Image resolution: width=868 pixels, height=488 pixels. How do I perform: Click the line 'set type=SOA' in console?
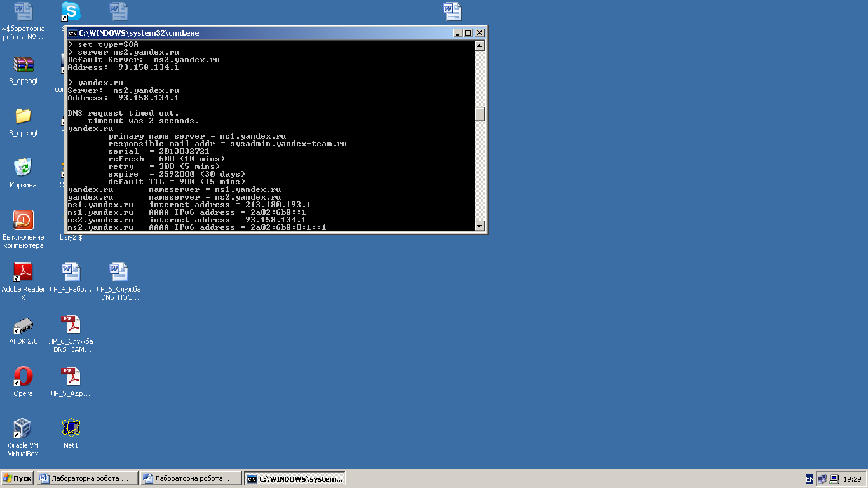coord(108,44)
